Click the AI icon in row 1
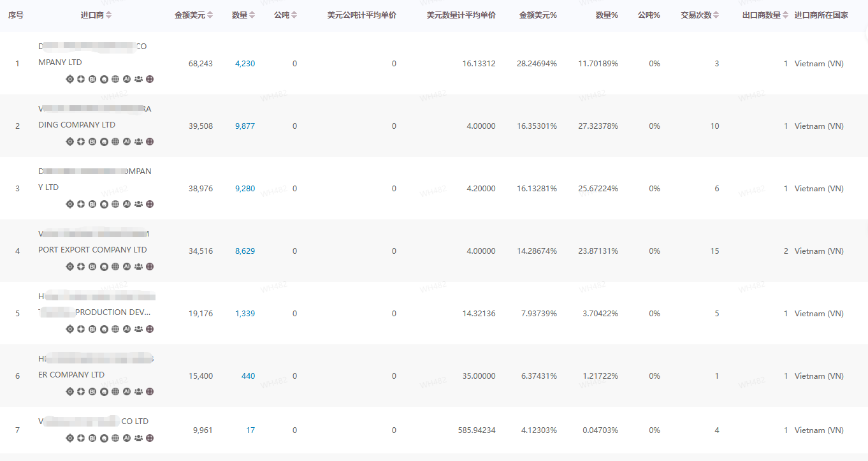 point(127,79)
